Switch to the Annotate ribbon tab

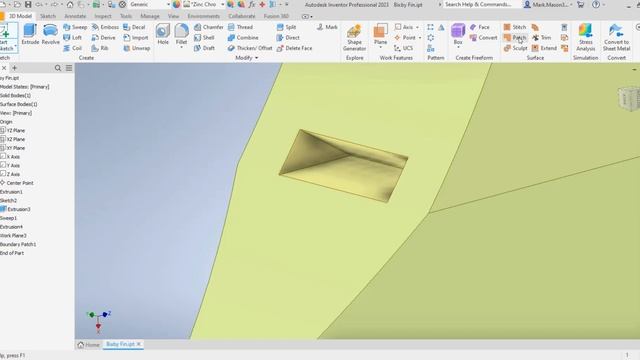coord(75,16)
